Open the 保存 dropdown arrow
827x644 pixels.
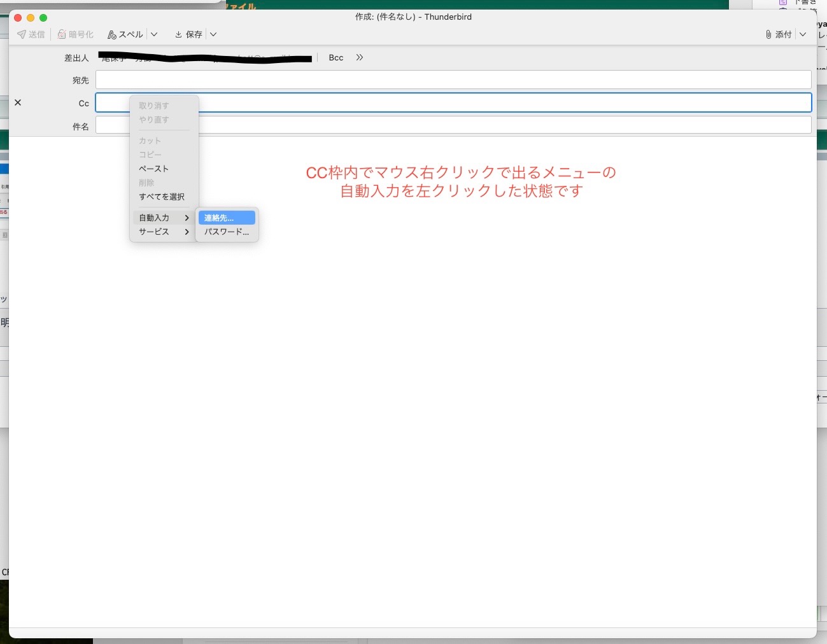[213, 34]
